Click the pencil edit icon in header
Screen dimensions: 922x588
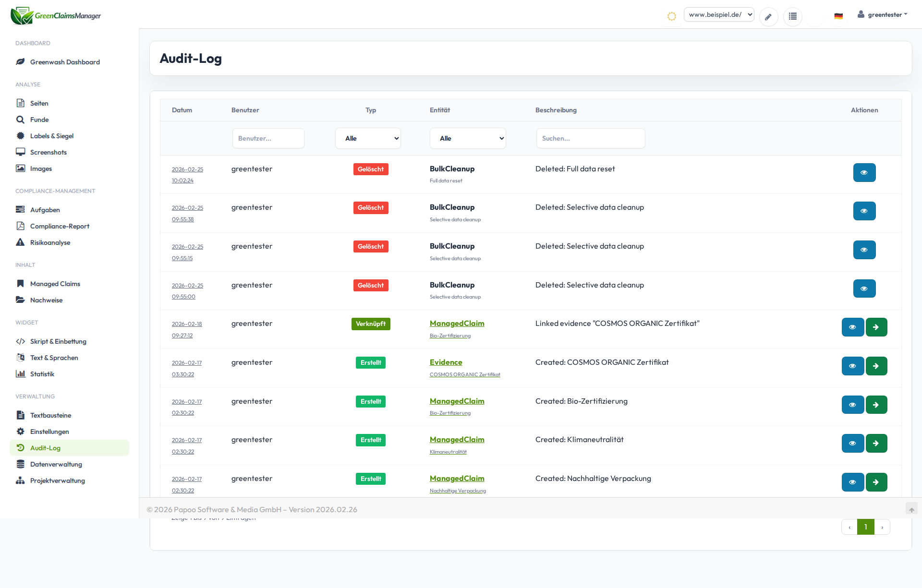pyautogui.click(x=768, y=17)
